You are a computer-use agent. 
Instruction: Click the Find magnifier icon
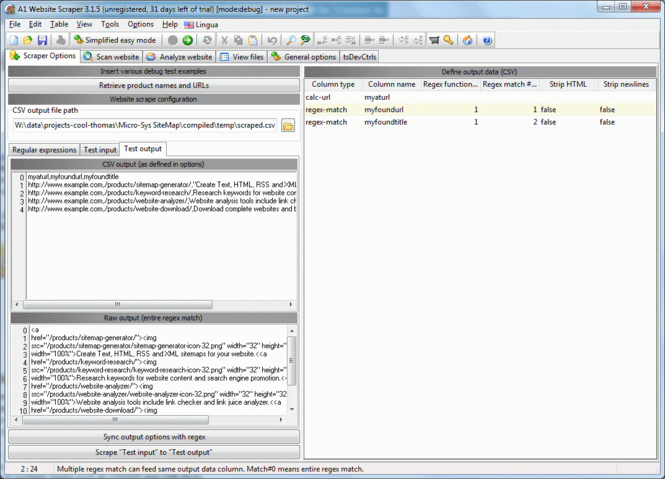(x=291, y=40)
